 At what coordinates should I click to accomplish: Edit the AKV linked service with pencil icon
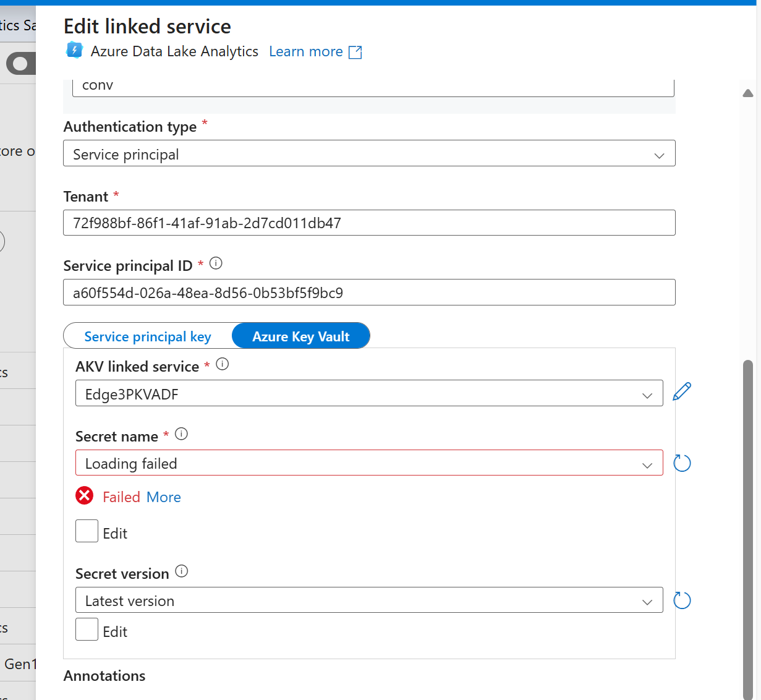(682, 391)
